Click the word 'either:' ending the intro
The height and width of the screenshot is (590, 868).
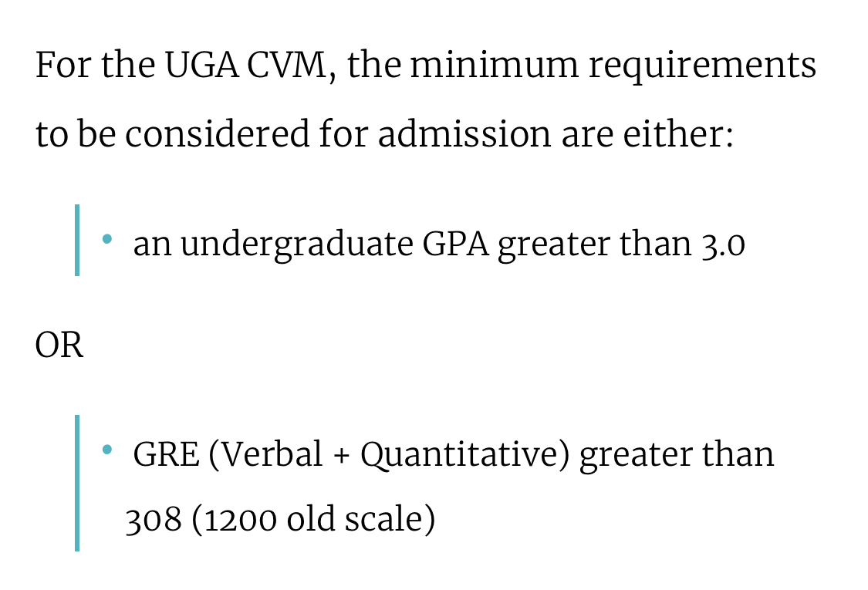[x=678, y=134]
